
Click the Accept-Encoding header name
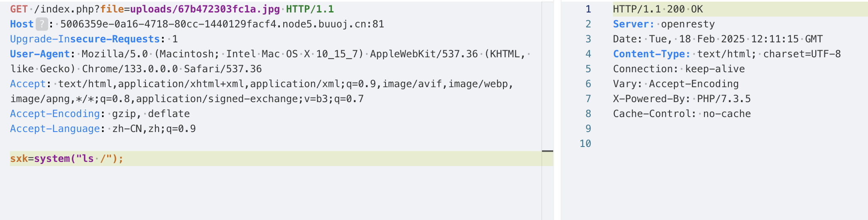click(55, 114)
